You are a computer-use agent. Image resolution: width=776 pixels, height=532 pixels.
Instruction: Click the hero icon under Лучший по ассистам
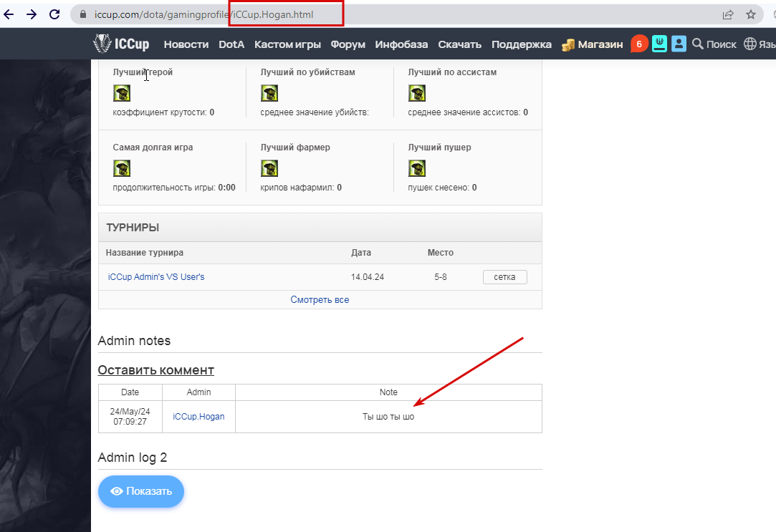point(417,93)
